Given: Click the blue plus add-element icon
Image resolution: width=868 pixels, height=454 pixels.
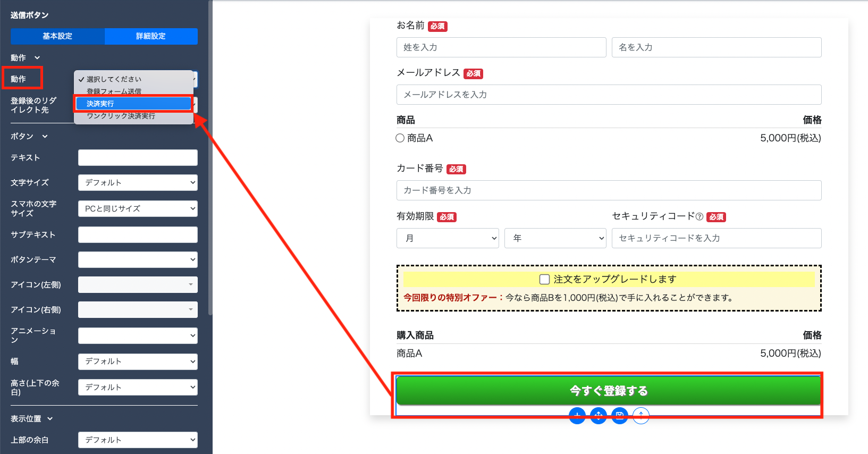Looking at the screenshot, I should click(577, 416).
